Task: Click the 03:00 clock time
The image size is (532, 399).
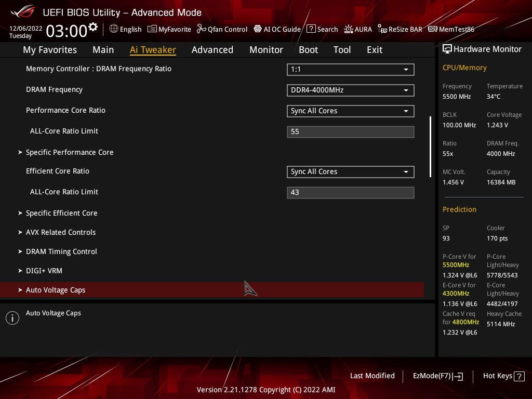Action: tap(66, 31)
